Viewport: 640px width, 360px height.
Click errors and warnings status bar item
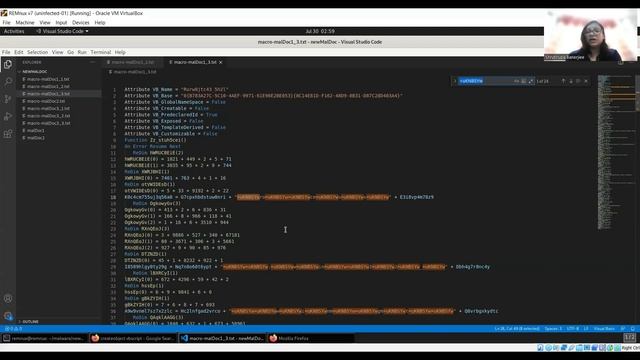tap(13, 329)
